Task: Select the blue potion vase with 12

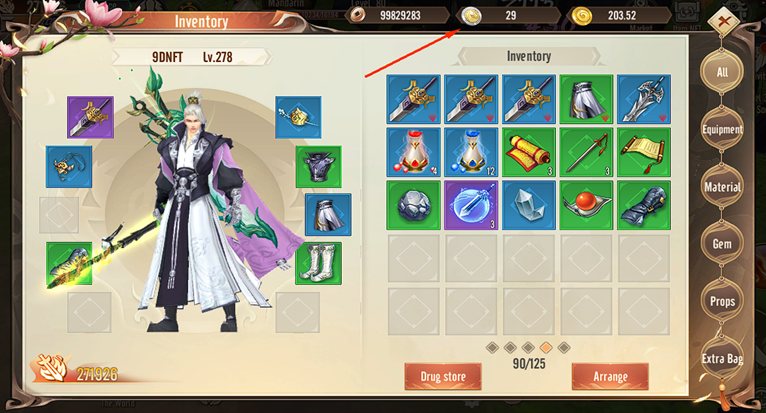Action: point(471,152)
